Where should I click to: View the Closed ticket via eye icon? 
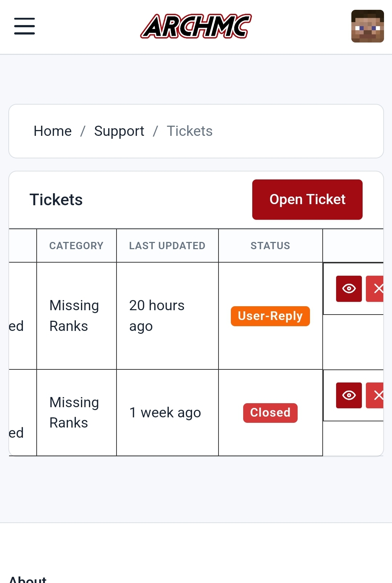[x=349, y=395]
